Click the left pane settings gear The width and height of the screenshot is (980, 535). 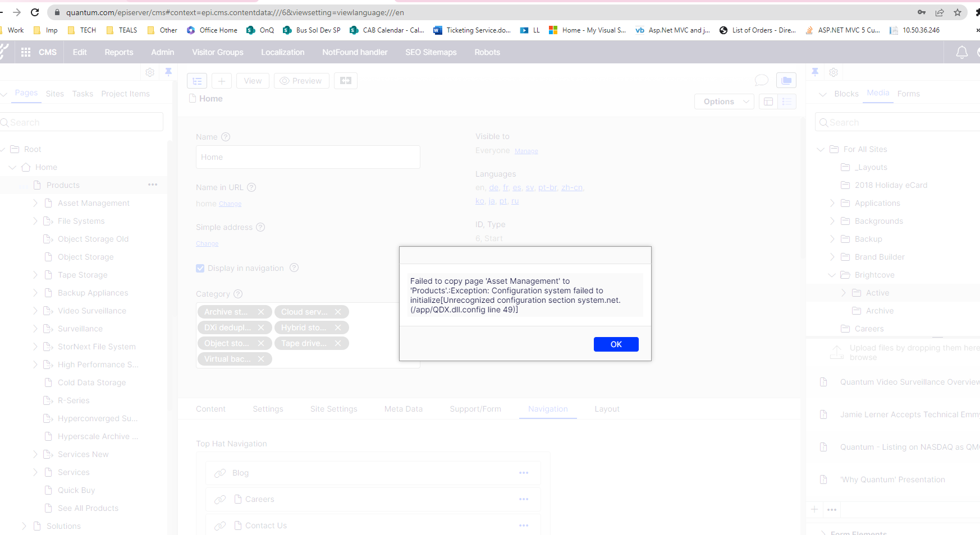[x=150, y=72]
